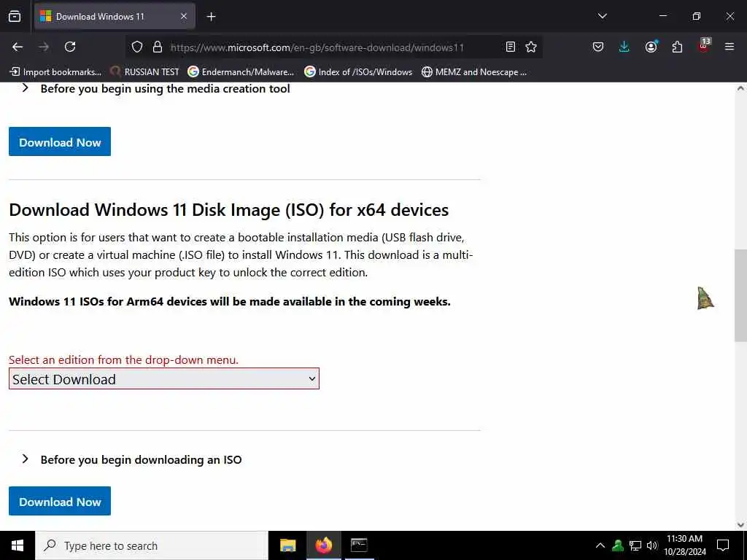Reload the current page
The width and height of the screenshot is (747, 560).
(x=70, y=47)
